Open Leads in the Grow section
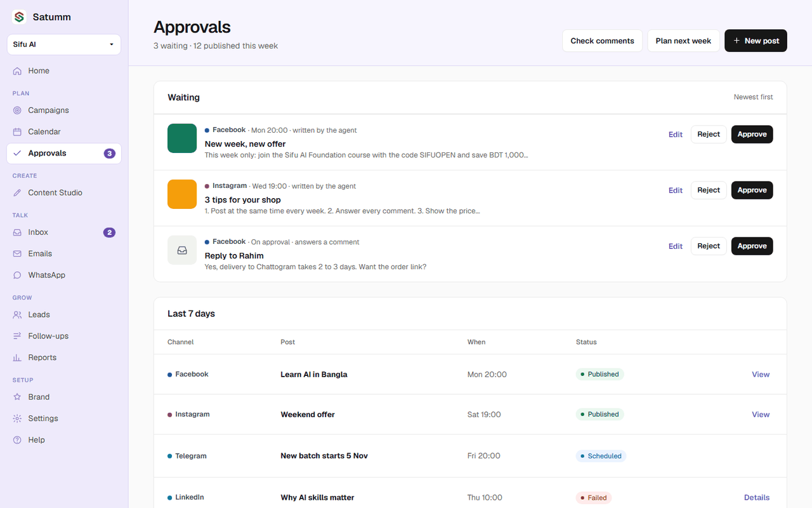Viewport: 812px width, 508px height. [64, 315]
